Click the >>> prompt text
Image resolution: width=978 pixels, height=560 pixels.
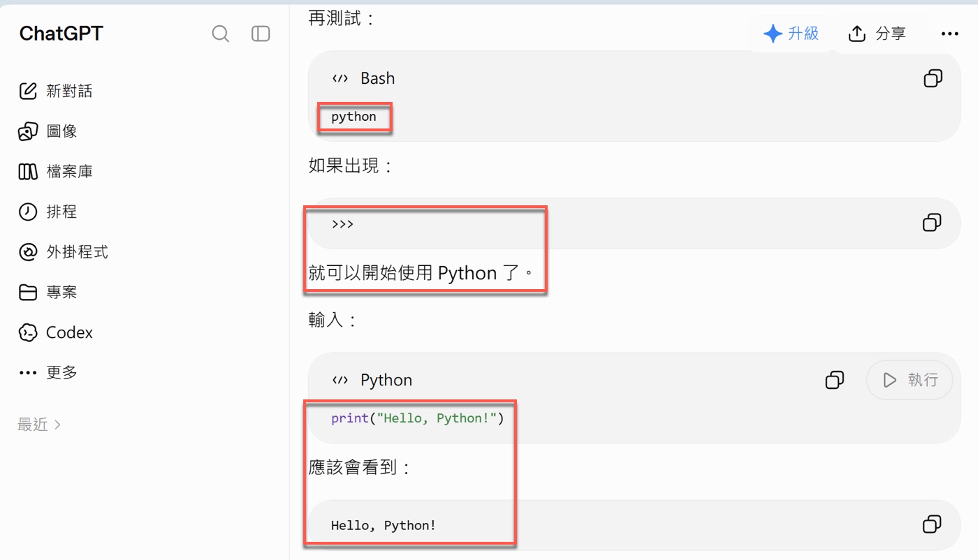tap(342, 224)
